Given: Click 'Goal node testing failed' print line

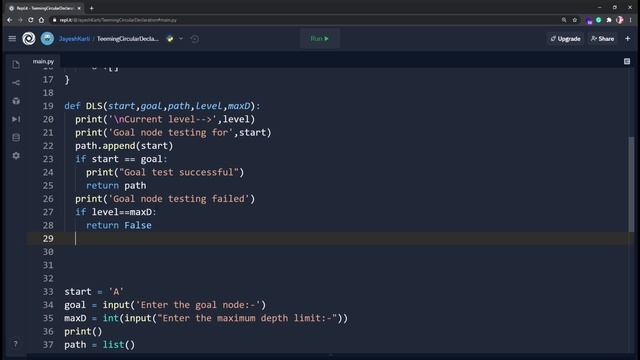Looking at the screenshot, I should (165, 199).
